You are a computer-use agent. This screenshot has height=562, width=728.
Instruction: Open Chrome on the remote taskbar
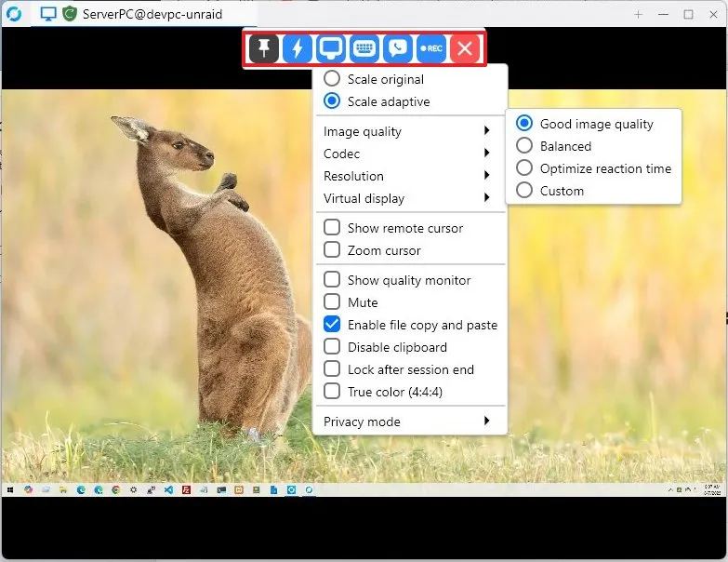point(115,489)
